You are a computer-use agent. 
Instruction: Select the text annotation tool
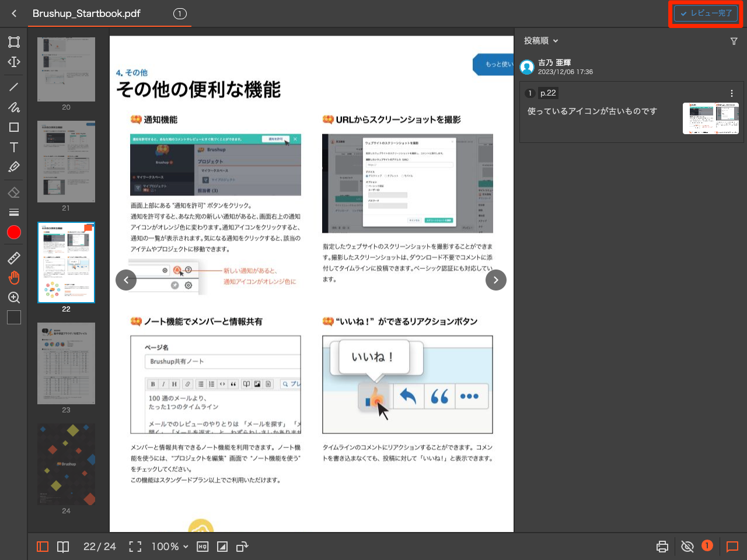pos(13,148)
